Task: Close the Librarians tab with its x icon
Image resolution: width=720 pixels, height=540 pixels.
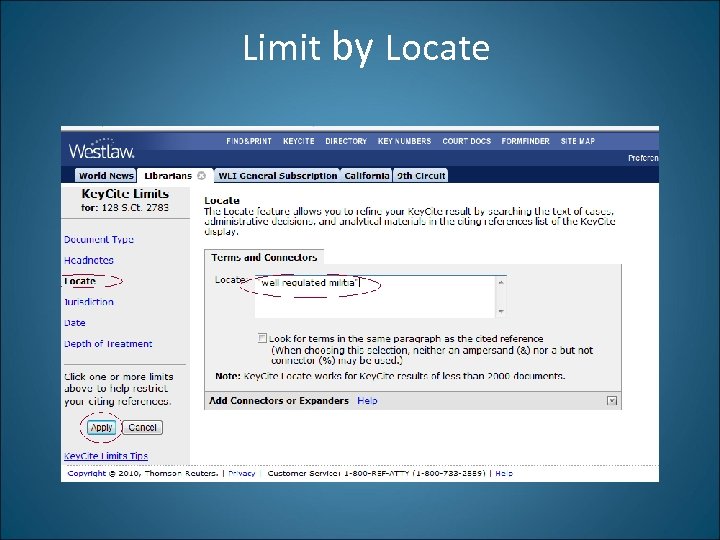Action: click(201, 175)
